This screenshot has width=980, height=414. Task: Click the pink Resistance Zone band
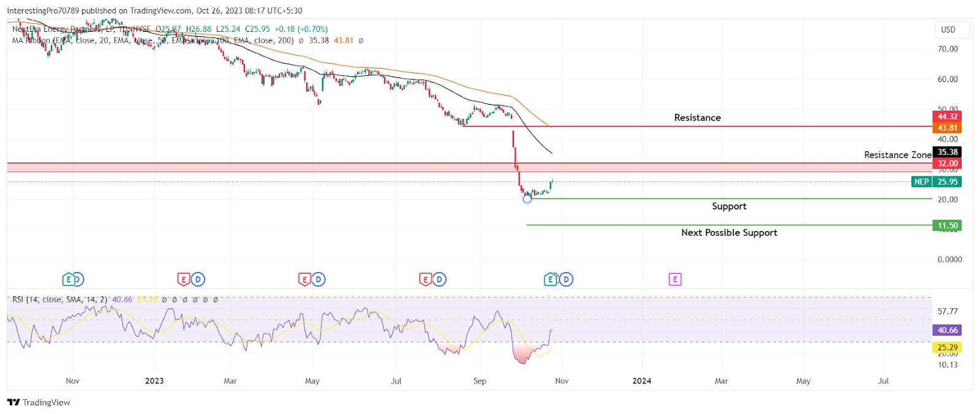point(470,167)
